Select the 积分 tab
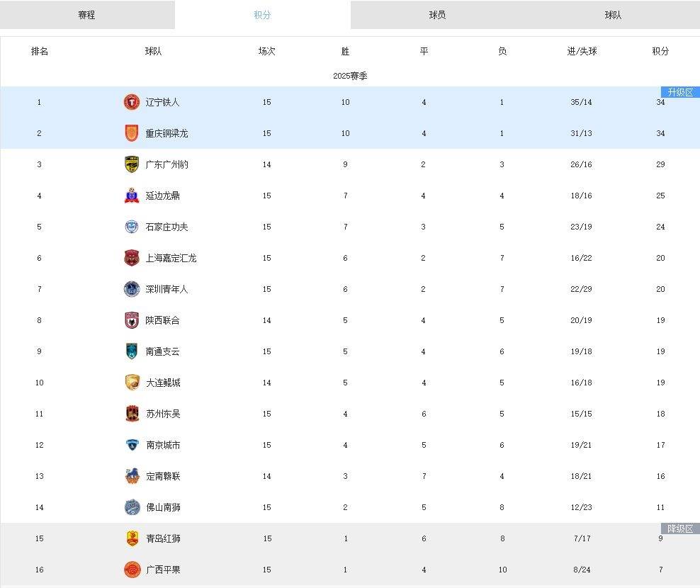The width and height of the screenshot is (700, 588). (263, 15)
